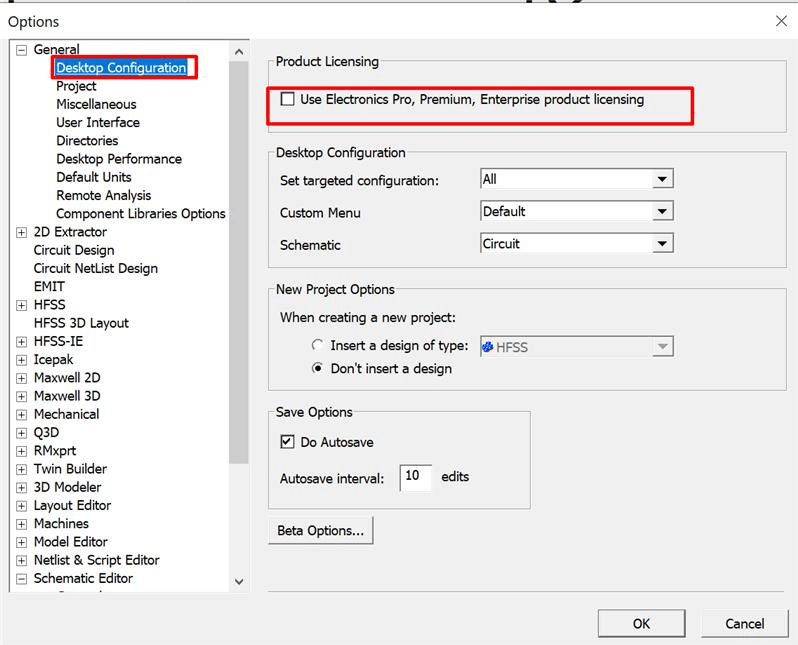Enable Electronics Pro, Premium, Enterprise licensing checkbox
The height and width of the screenshot is (645, 798).
pyautogui.click(x=288, y=100)
